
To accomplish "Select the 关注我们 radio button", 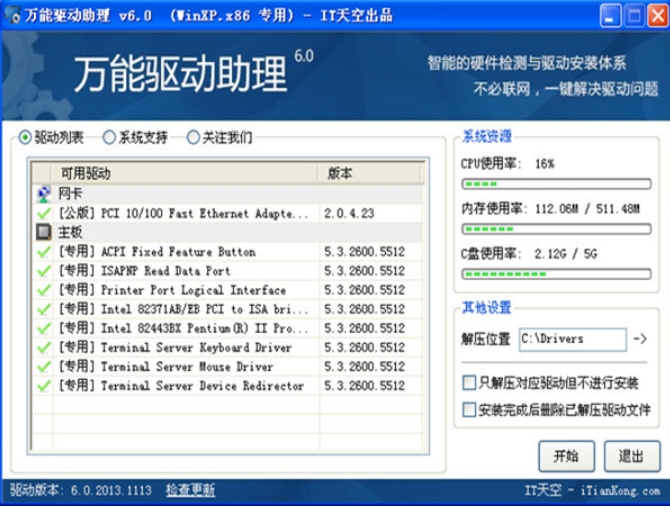I will coord(193,138).
